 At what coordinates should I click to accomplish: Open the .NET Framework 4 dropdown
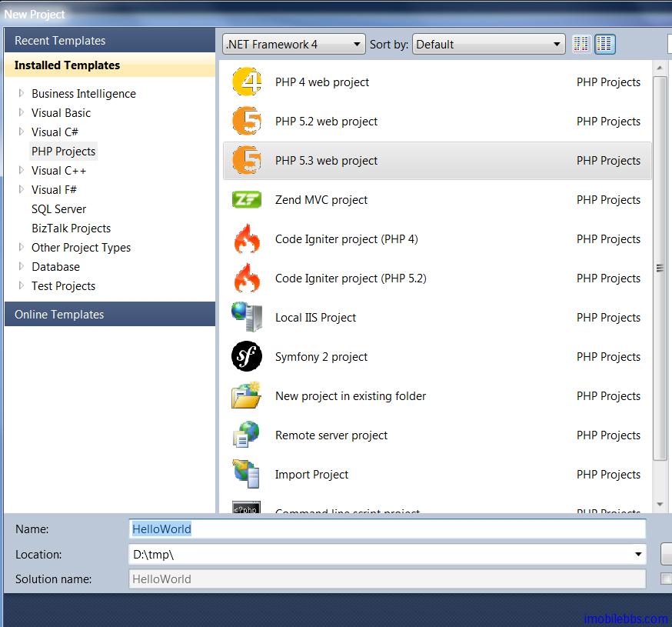pos(293,45)
